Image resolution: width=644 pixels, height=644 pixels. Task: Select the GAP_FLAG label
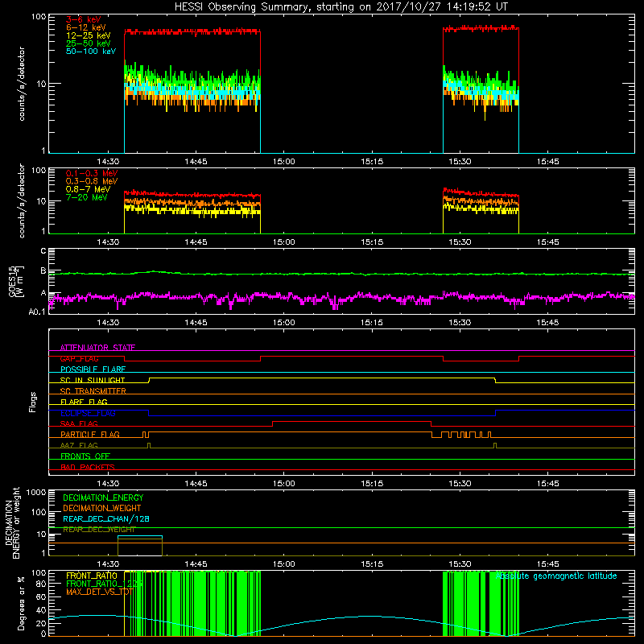79,358
